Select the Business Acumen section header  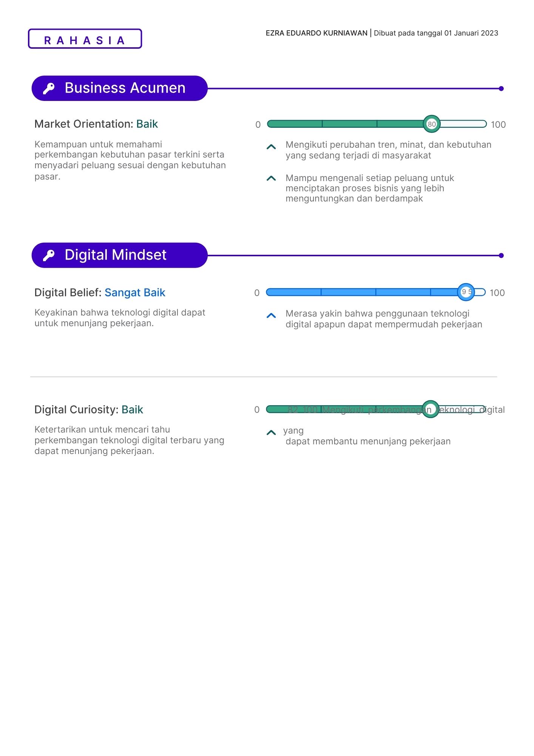120,88
